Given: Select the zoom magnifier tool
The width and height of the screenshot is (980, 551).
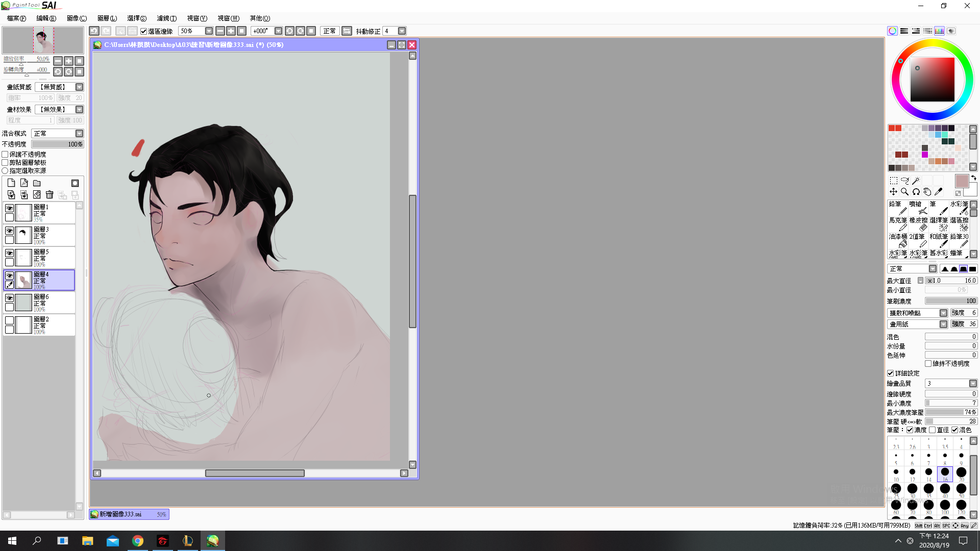Looking at the screenshot, I should [904, 192].
